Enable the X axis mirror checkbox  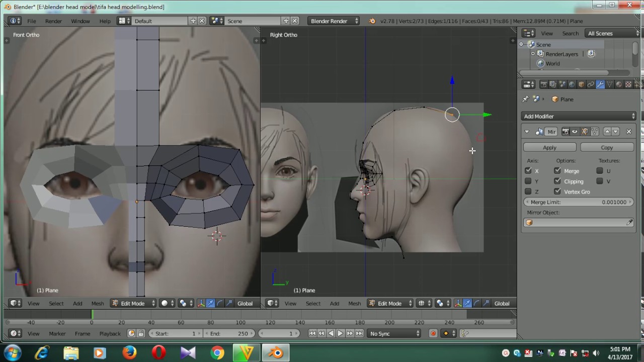click(x=528, y=171)
